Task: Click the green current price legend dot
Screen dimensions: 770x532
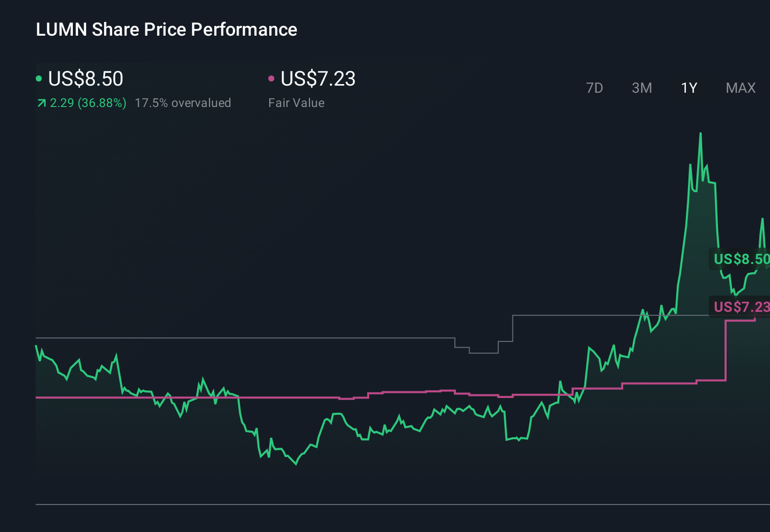Action: pyautogui.click(x=39, y=78)
